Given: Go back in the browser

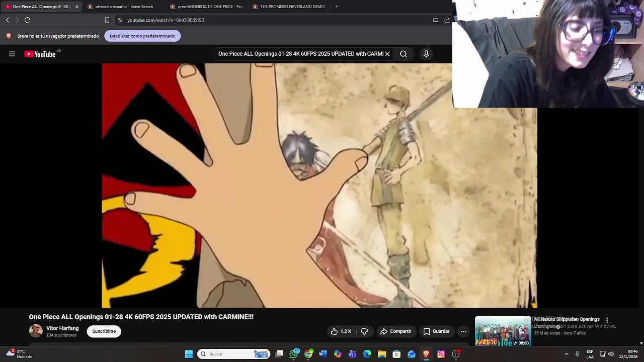Looking at the screenshot, I should pos(8,20).
